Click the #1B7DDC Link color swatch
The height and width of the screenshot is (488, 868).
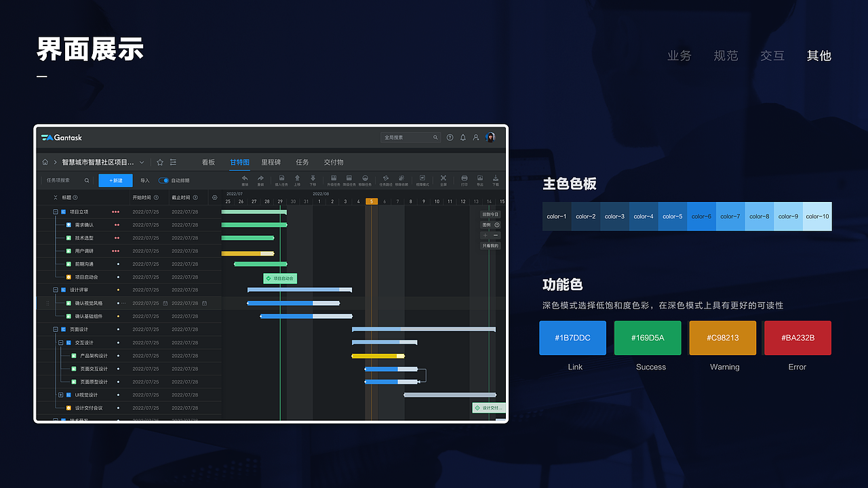click(572, 338)
